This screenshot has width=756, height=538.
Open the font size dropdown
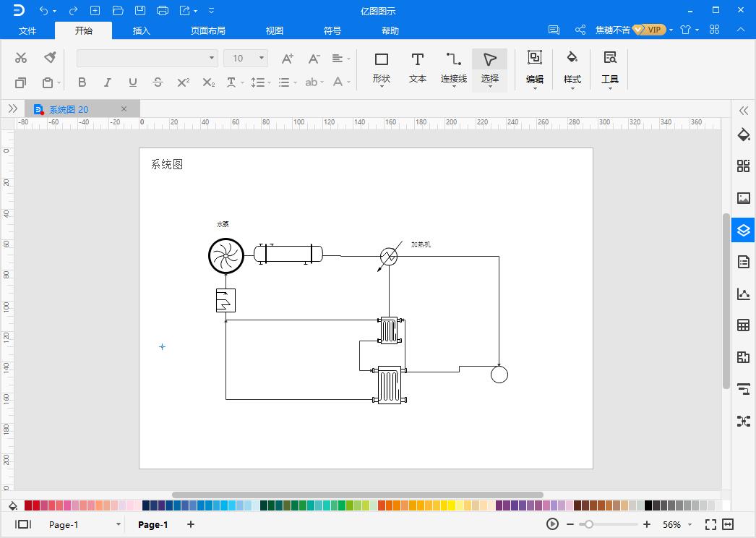click(x=261, y=58)
